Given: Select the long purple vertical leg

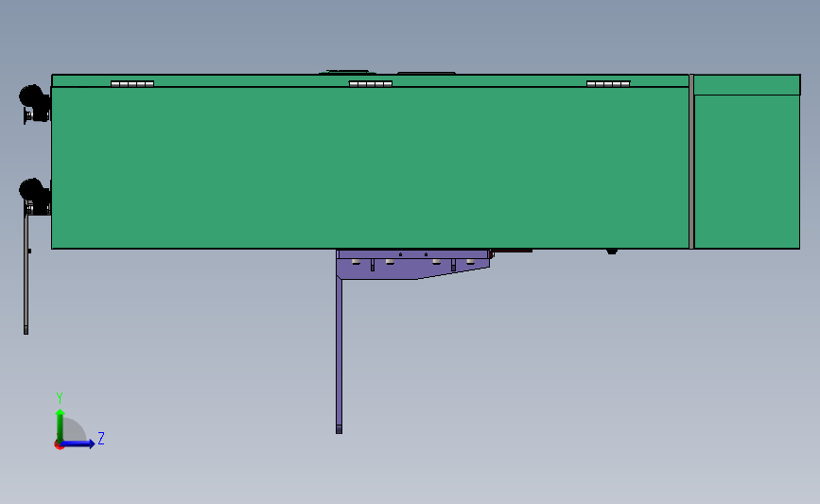Looking at the screenshot, I should 339,356.
